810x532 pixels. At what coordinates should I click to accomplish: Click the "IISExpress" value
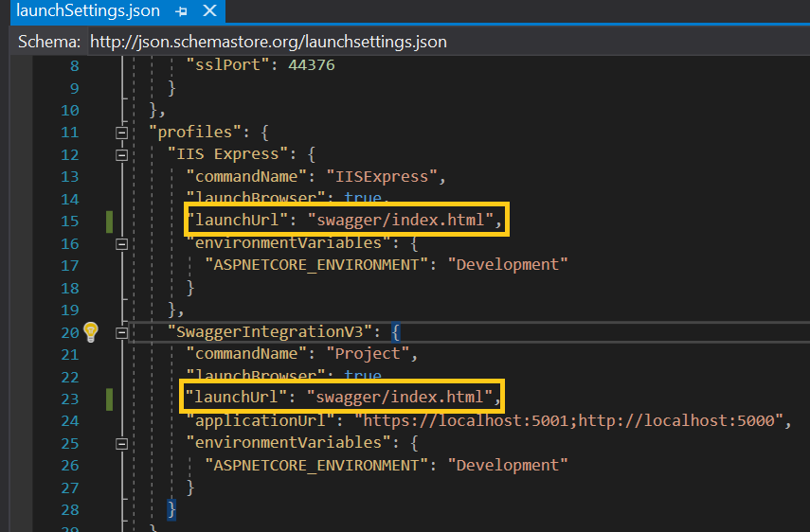(x=382, y=176)
